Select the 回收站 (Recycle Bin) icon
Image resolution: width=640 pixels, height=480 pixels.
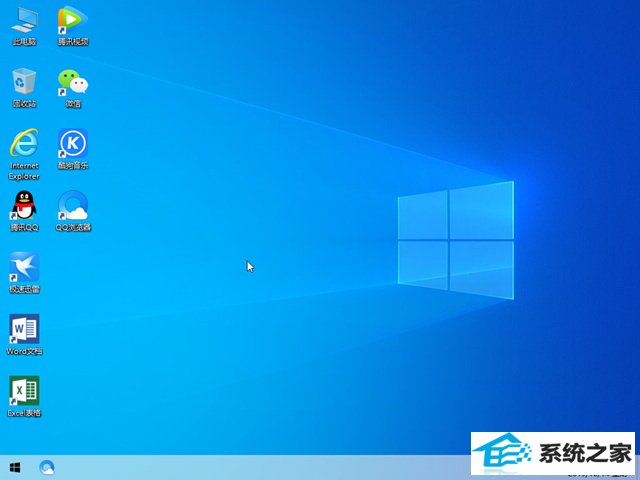tap(24, 82)
